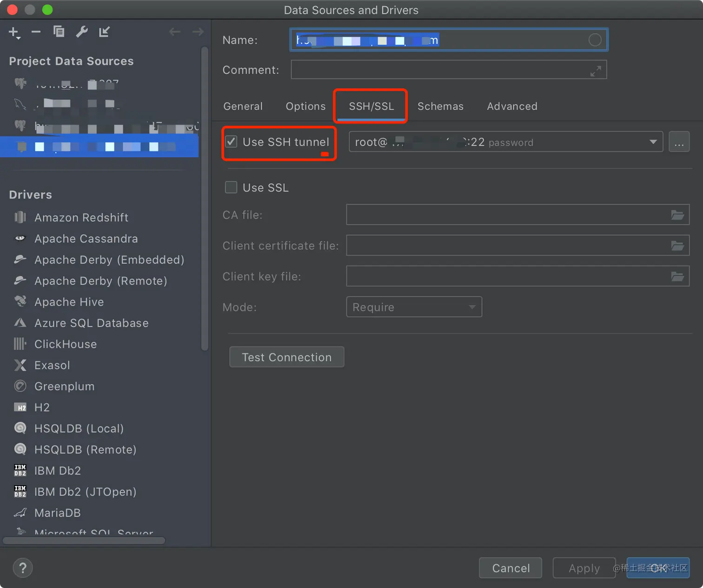Click the Name input field
The height and width of the screenshot is (588, 703).
coord(449,40)
